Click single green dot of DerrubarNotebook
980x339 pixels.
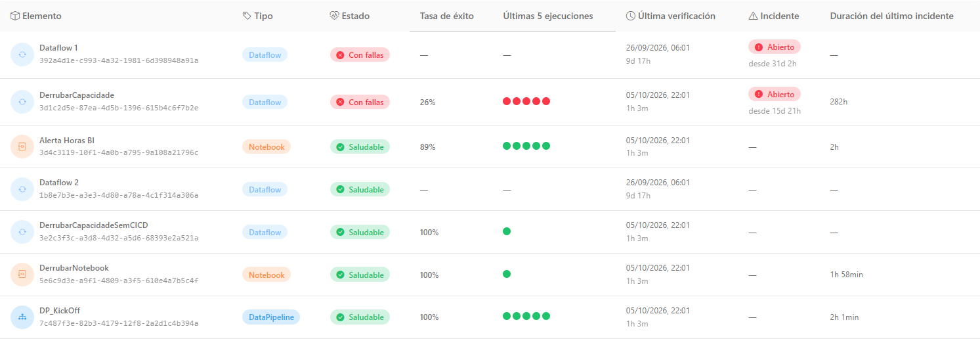pyautogui.click(x=507, y=274)
